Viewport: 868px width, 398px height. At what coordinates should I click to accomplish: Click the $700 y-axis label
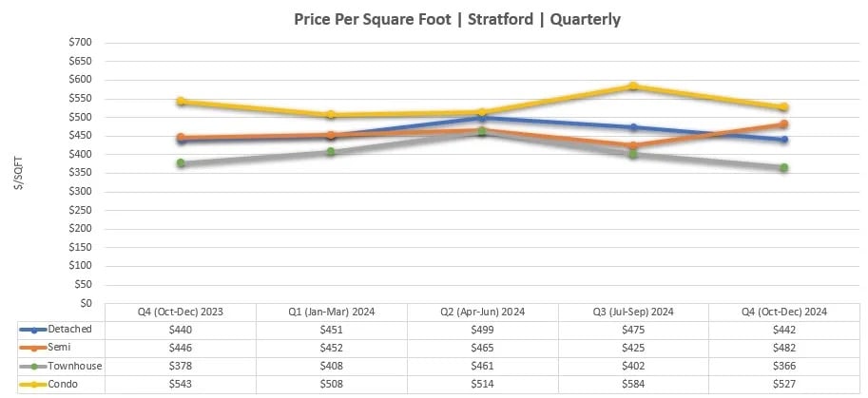tap(80, 43)
